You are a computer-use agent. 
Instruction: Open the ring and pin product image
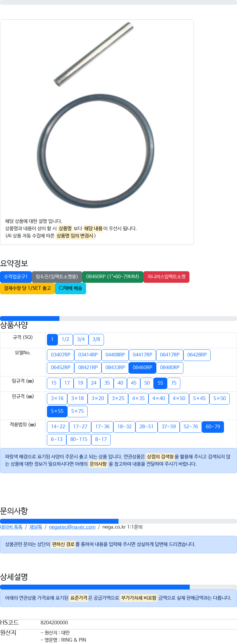(95, 115)
